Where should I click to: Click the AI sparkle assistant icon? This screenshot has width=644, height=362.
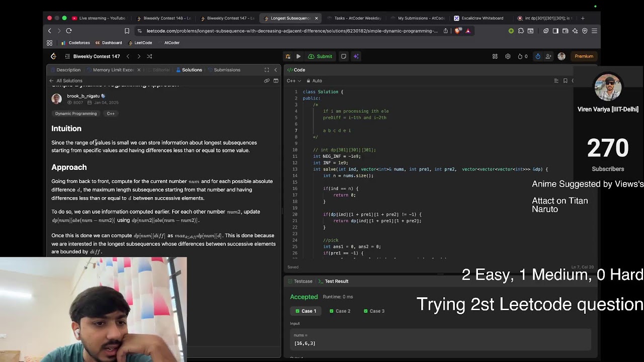356,56
